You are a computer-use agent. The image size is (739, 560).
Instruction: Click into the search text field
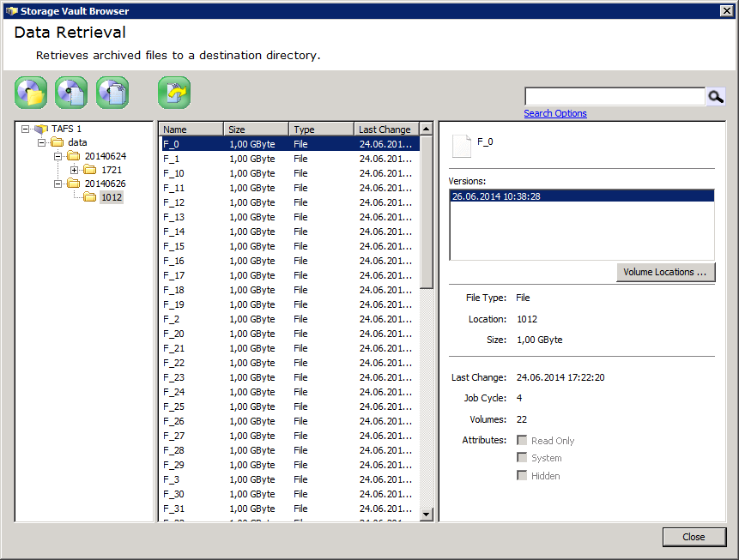point(615,97)
